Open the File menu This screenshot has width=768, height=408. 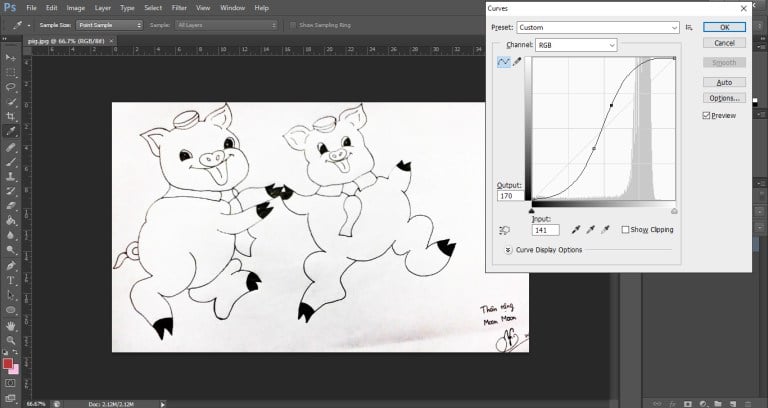(31, 8)
